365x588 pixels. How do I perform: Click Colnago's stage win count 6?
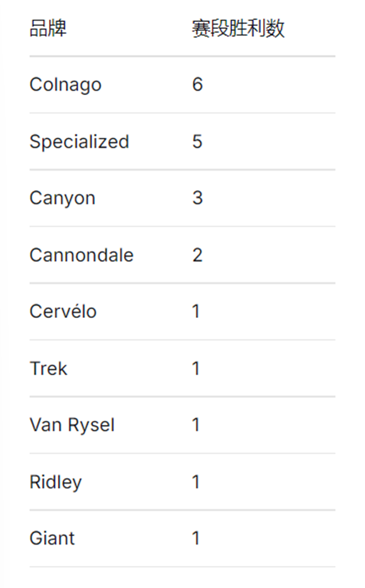coord(198,84)
